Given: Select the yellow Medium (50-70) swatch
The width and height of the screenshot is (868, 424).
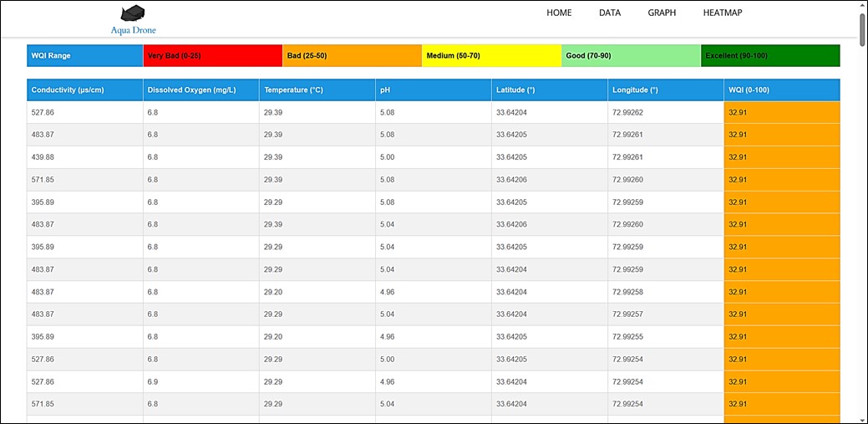Looking at the screenshot, I should pos(491,55).
